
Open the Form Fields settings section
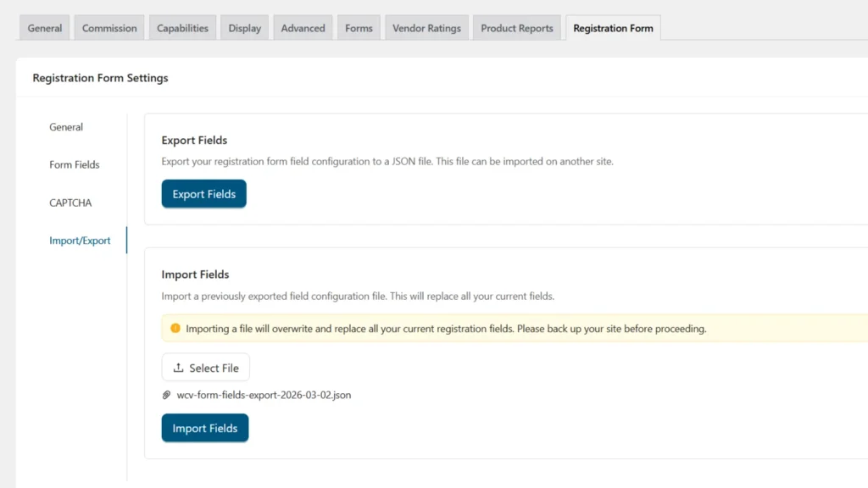coord(75,164)
